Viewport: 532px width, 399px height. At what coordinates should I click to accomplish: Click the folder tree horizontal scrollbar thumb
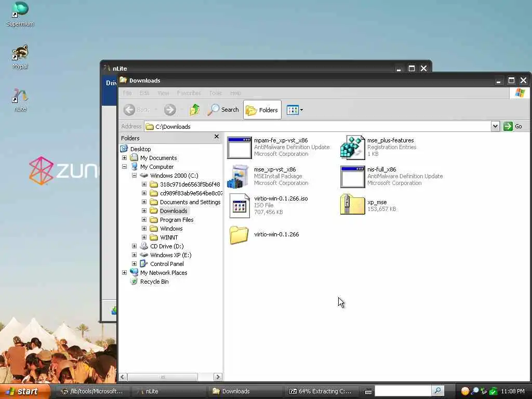point(163,377)
